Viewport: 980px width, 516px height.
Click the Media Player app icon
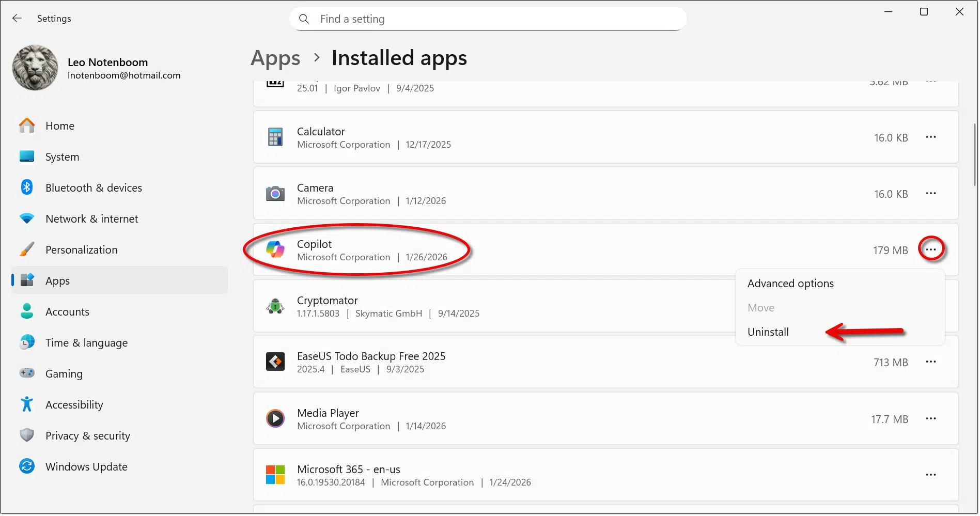[275, 418]
